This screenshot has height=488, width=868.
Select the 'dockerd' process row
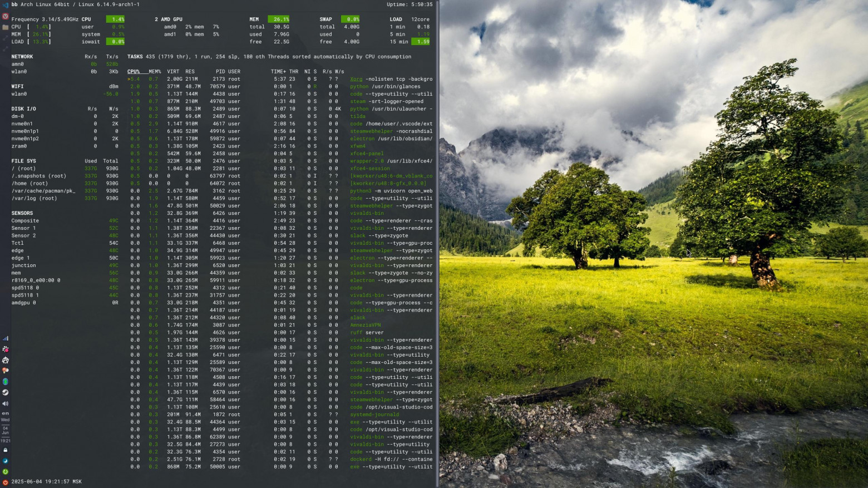pos(280,459)
